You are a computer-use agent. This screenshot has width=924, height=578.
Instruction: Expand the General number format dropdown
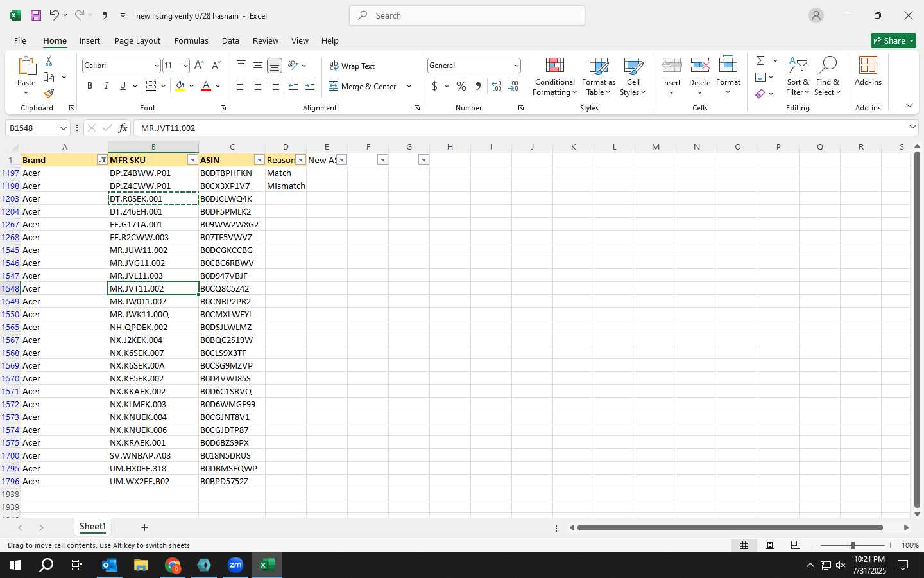coord(516,66)
